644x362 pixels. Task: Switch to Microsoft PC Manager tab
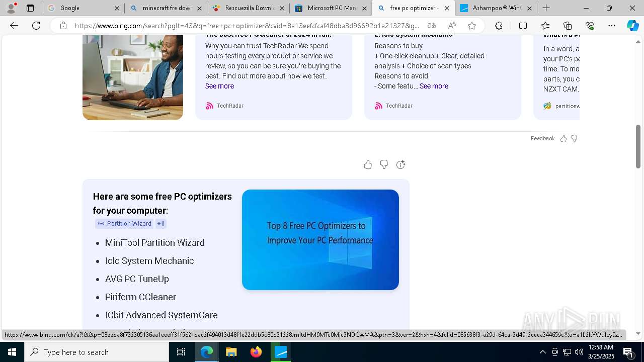click(x=331, y=8)
